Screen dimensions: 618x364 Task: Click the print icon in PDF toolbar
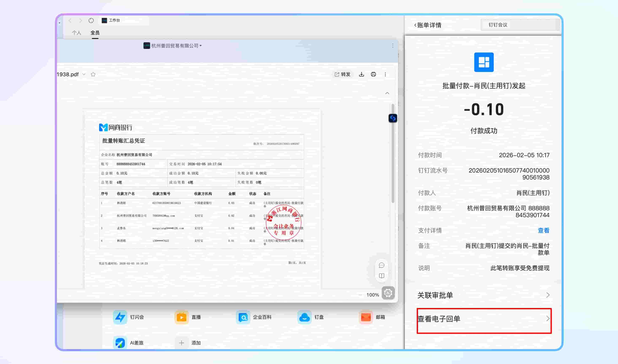coord(373,74)
